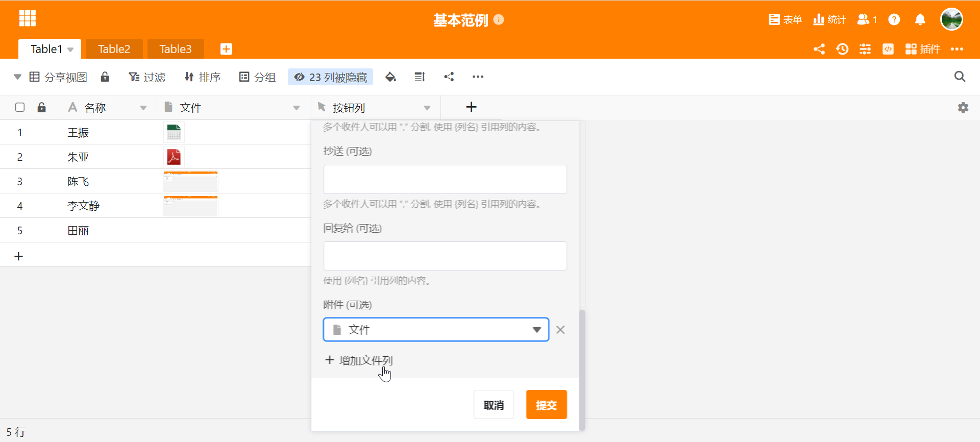The image size is (980, 442).
Task: Open the 表单 forms button
Action: (x=785, y=19)
